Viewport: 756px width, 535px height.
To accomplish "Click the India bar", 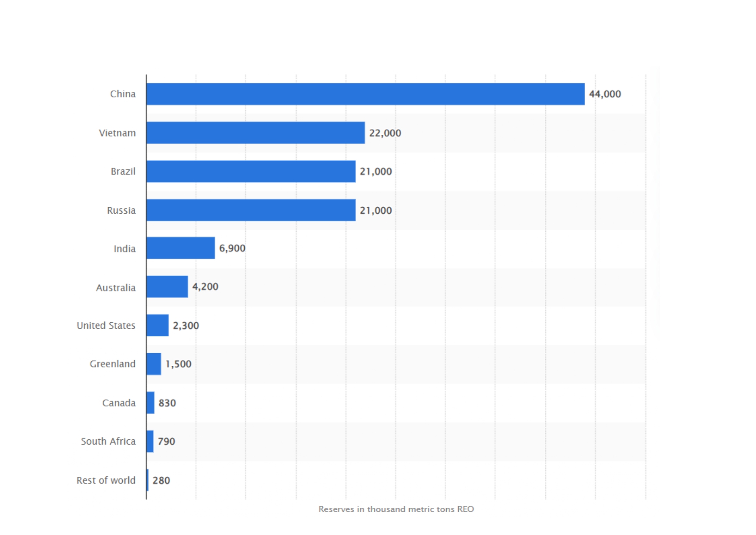I will click(180, 248).
